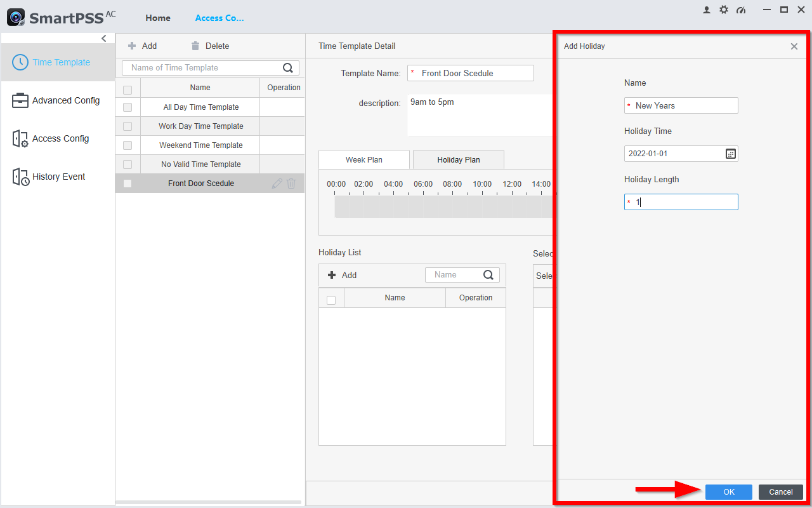Screen dimensions: 812x508
Task: Click the Holiday List Operation column header
Action: (476, 298)
